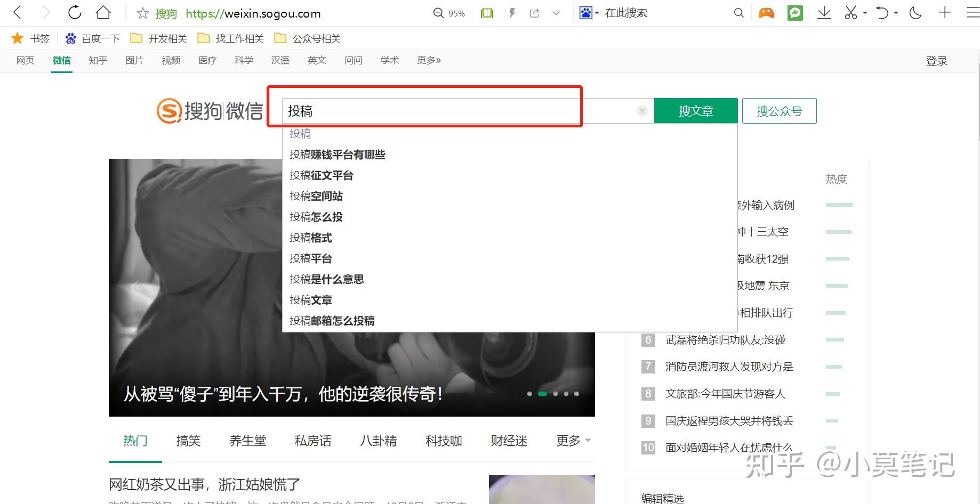The image size is (980, 504).
Task: Open the browser hamburger menu
Action: 973,13
